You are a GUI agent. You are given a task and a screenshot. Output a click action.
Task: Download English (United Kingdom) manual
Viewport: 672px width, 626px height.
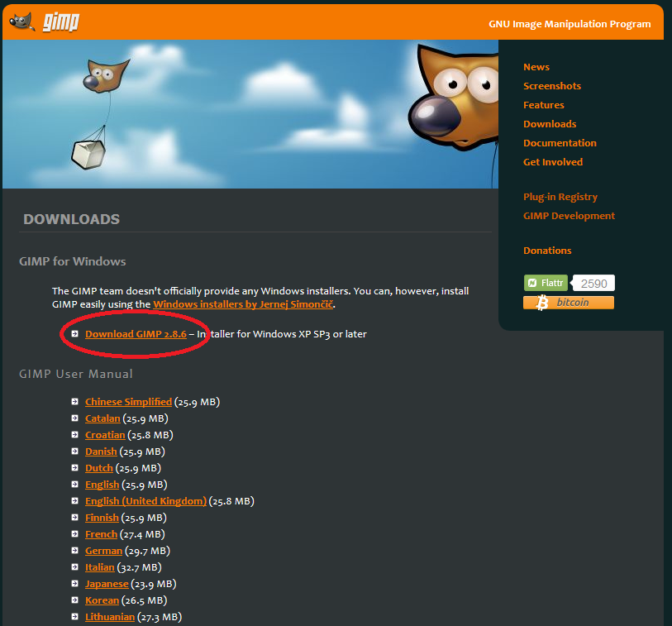(x=145, y=501)
